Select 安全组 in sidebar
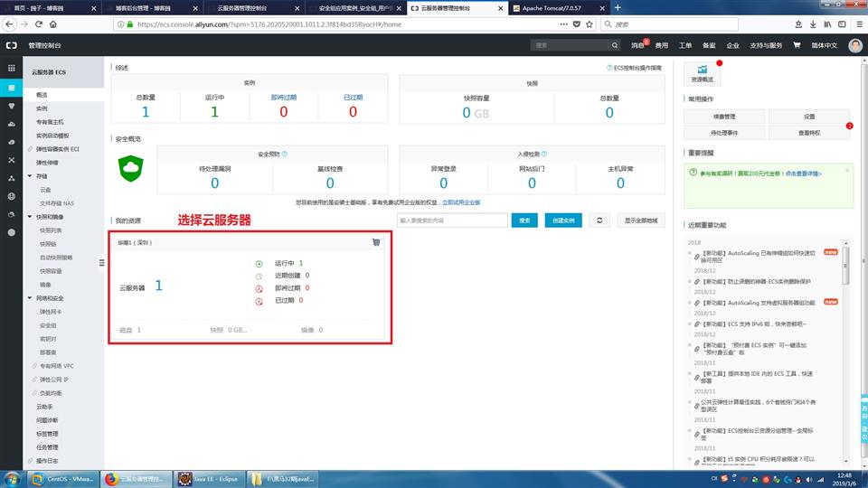Screen dimensions: 868x488 click(48, 325)
